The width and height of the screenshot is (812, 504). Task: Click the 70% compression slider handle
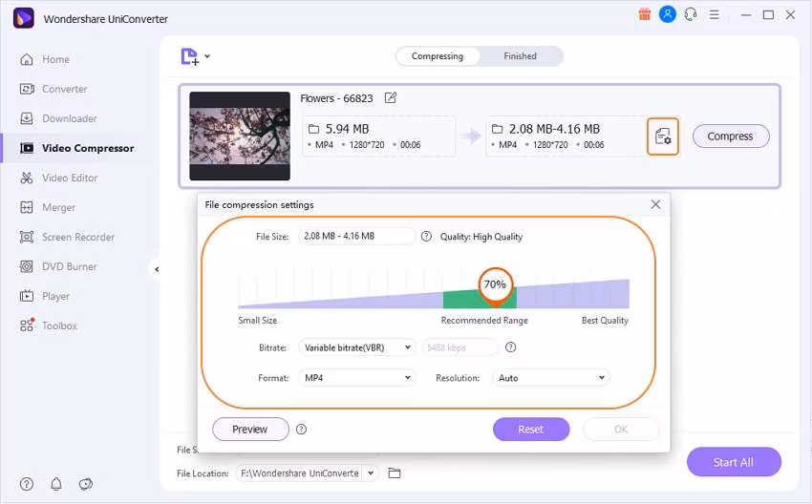pos(495,284)
